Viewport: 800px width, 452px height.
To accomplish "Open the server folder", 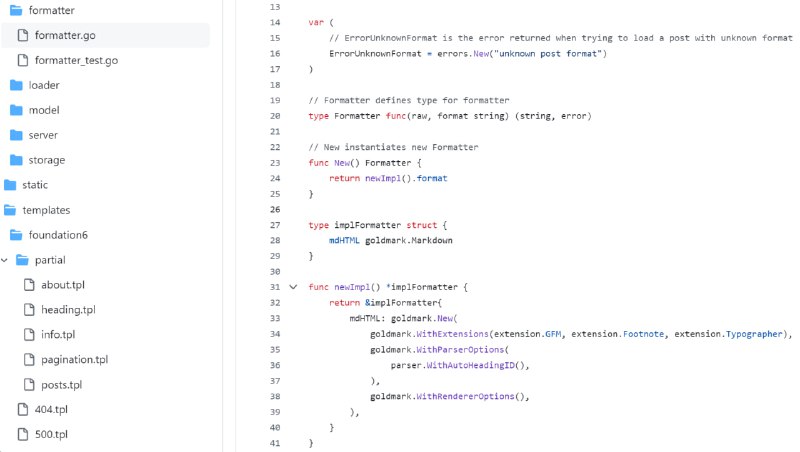I will (x=43, y=135).
